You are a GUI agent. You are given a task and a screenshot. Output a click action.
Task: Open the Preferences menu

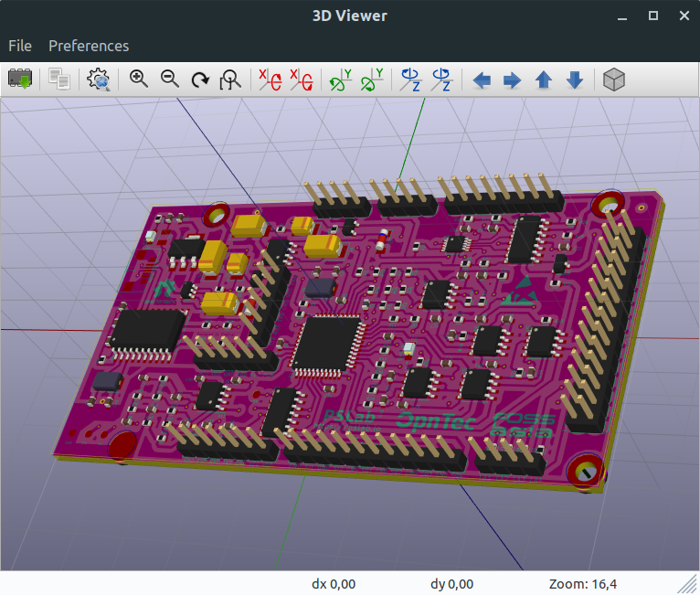tap(89, 46)
